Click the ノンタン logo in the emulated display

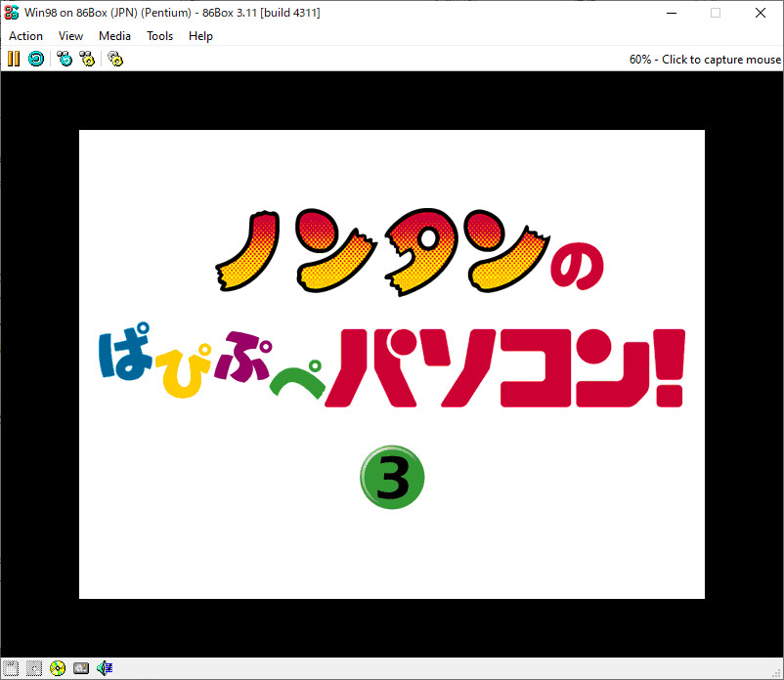coord(383,251)
